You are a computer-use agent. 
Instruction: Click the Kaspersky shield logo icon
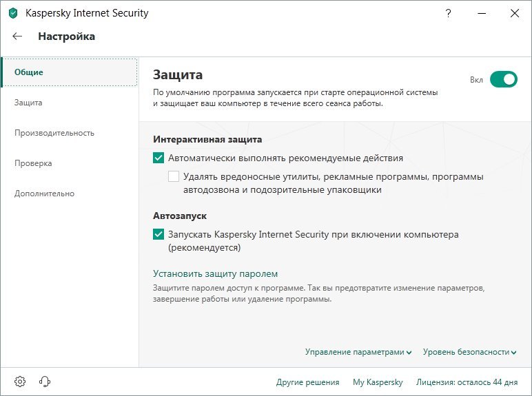(13, 13)
